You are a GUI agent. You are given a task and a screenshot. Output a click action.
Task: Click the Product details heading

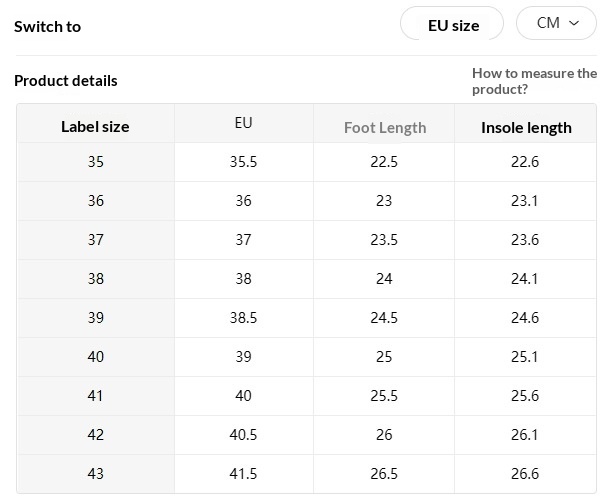66,81
